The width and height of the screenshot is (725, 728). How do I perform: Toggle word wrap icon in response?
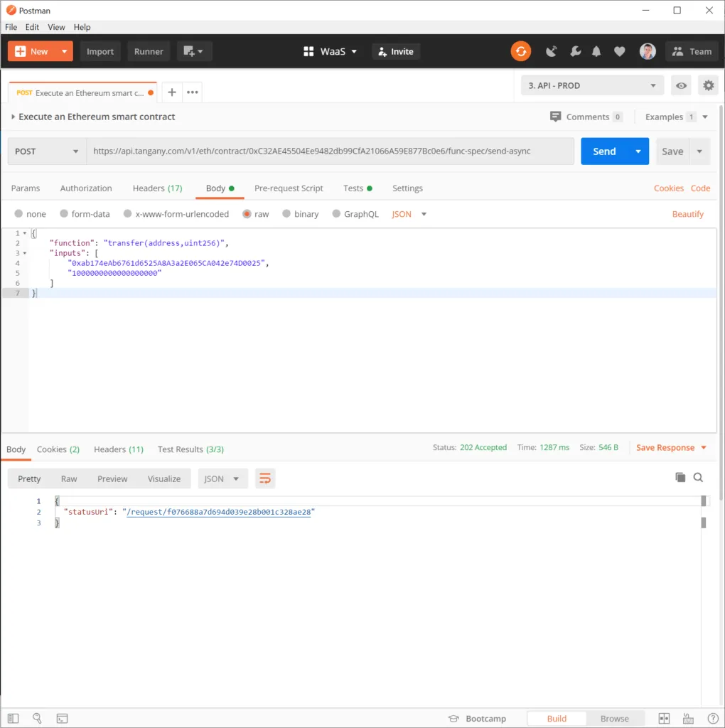[264, 478]
